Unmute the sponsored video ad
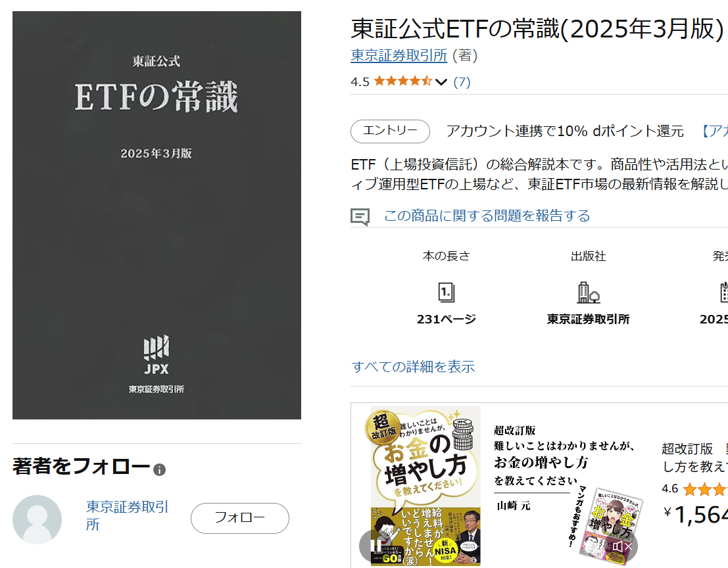The image size is (728, 568). pyautogui.click(x=623, y=546)
